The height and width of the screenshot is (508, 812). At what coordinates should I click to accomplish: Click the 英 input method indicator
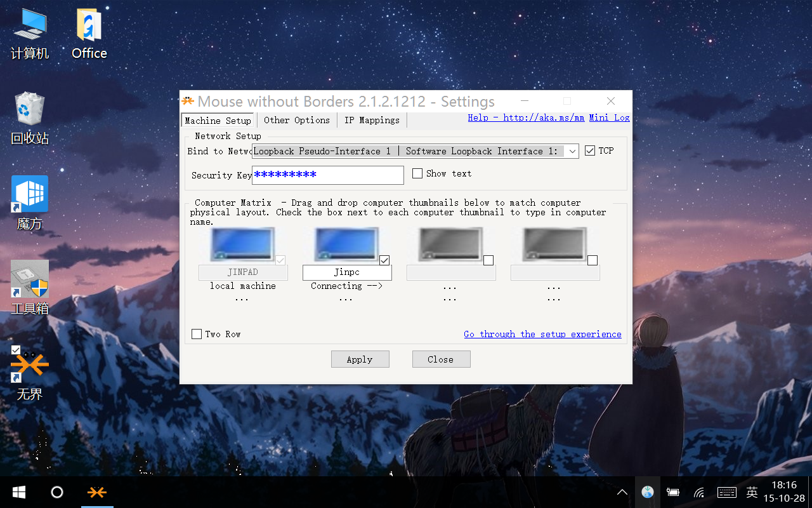pos(752,492)
